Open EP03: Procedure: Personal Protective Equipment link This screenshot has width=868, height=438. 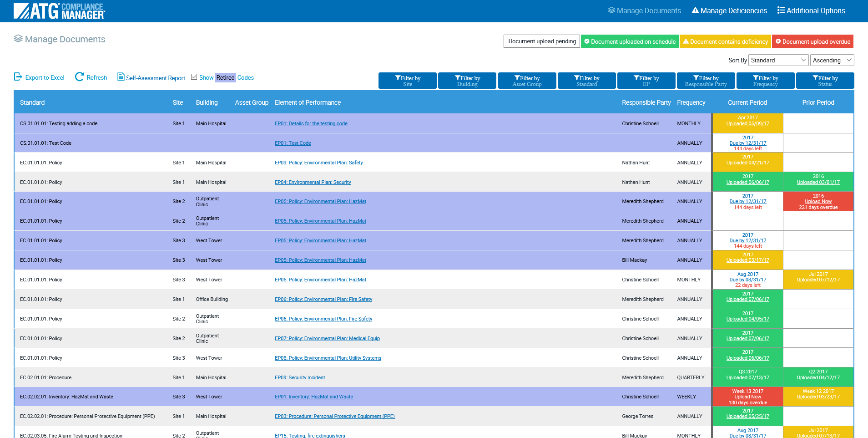pyautogui.click(x=335, y=416)
